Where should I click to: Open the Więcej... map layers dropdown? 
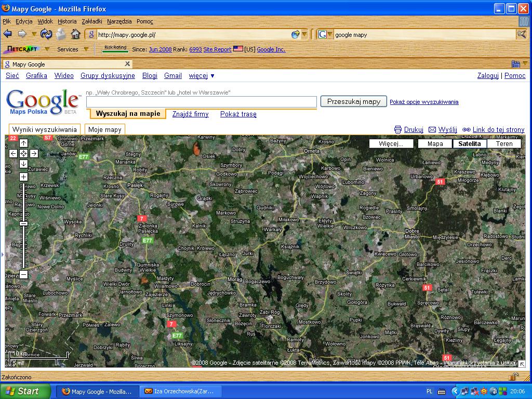391,144
